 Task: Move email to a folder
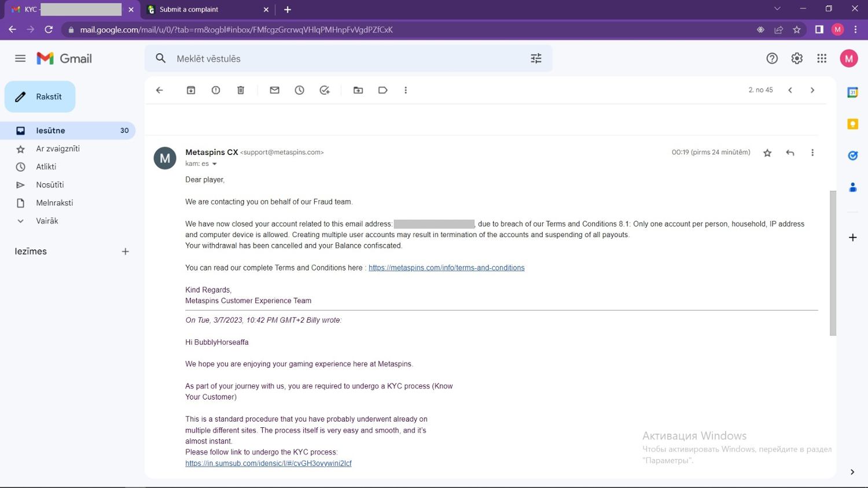[358, 90]
